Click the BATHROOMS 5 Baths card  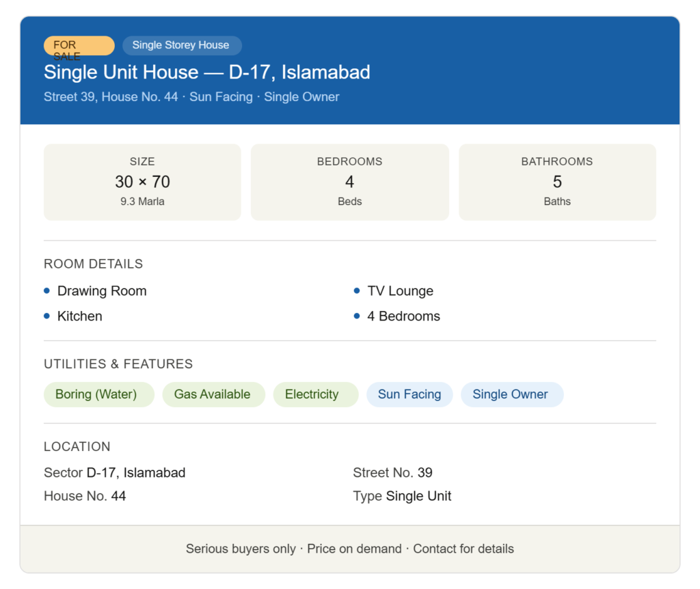tap(557, 182)
